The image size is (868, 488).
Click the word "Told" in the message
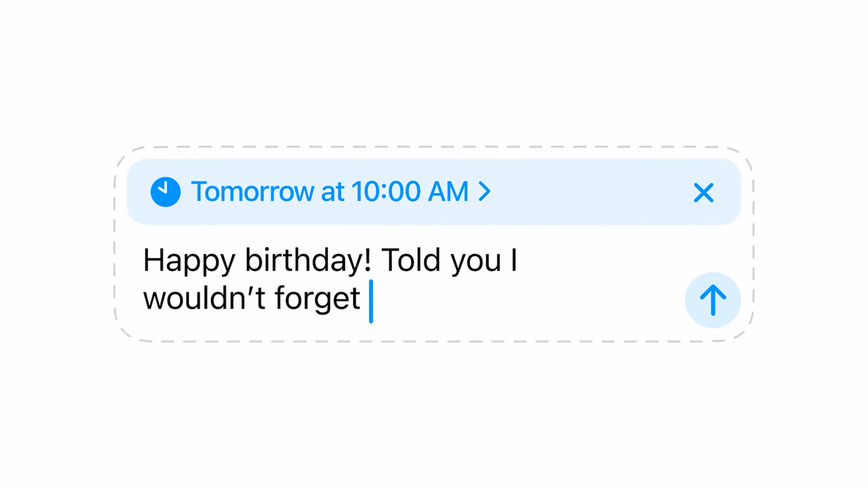(411, 261)
